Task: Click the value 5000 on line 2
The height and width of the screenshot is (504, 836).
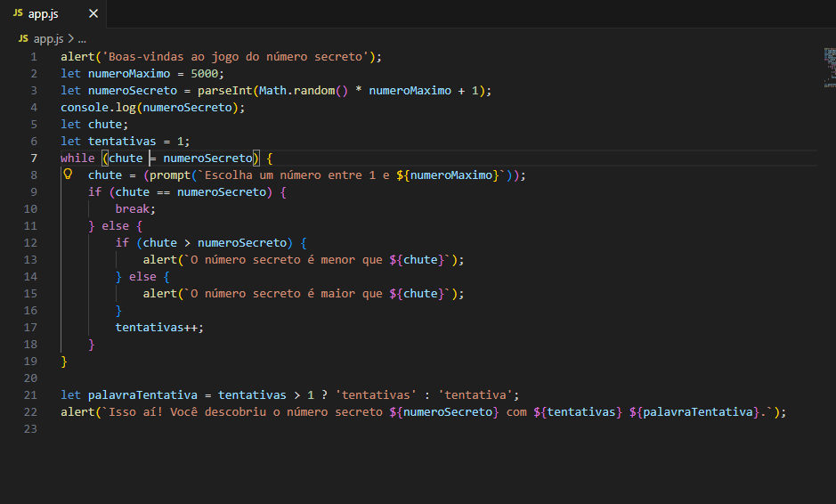Action: 204,74
